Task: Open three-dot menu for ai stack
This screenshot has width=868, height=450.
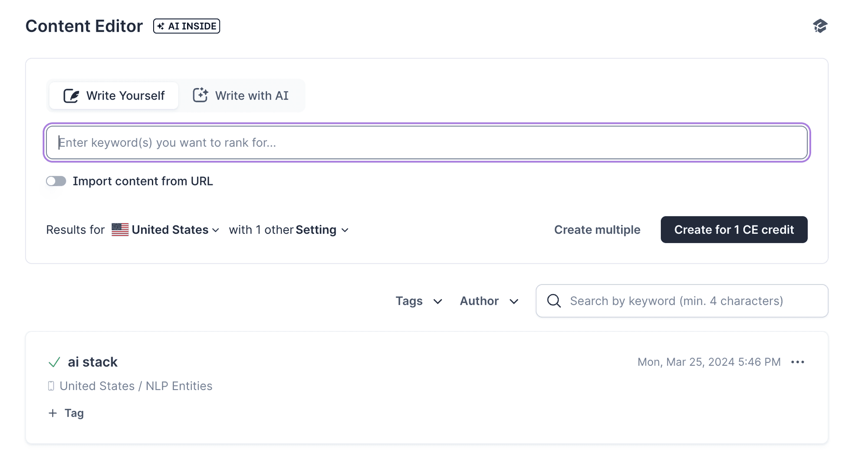Action: pyautogui.click(x=798, y=362)
